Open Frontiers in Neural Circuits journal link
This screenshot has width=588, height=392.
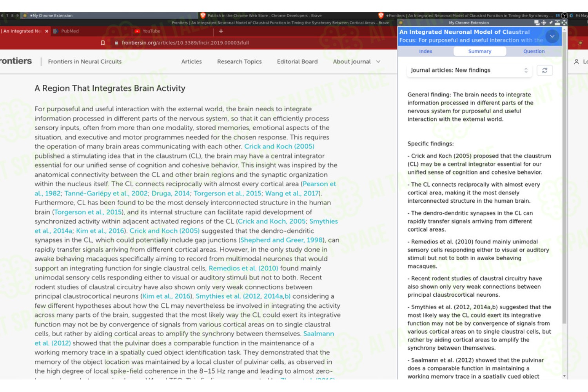click(85, 62)
